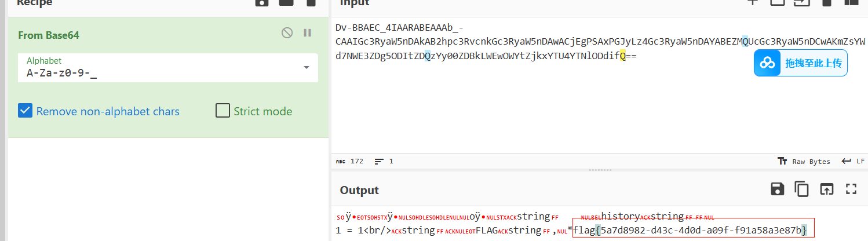Save output to file
Viewport: 868px width, 241px height.
(778, 189)
